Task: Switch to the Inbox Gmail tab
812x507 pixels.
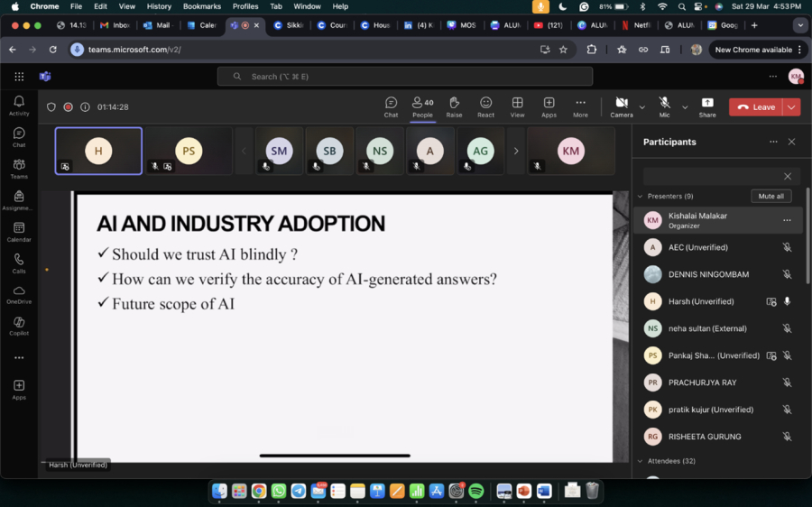Action: tap(116, 25)
